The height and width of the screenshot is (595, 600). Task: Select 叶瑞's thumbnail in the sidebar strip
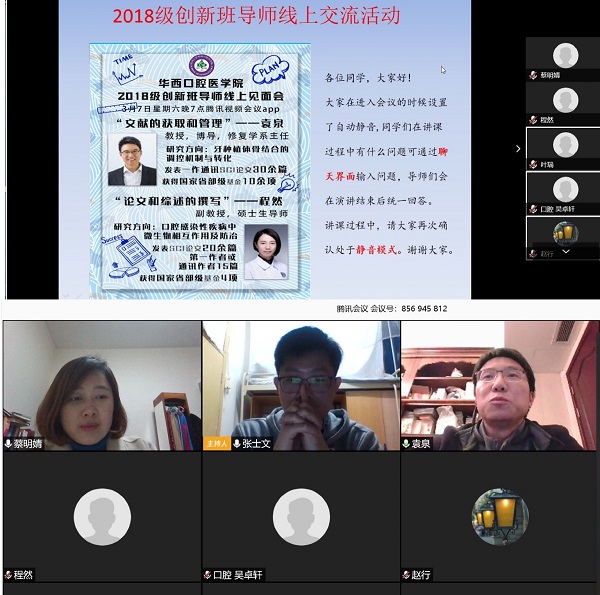566,145
